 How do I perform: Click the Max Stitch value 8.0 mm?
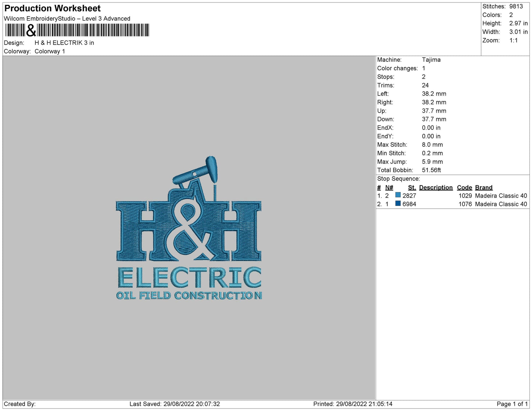(433, 145)
